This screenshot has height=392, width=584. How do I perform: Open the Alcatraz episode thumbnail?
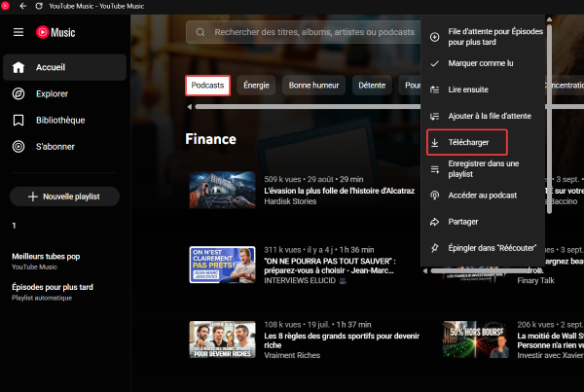(x=222, y=190)
